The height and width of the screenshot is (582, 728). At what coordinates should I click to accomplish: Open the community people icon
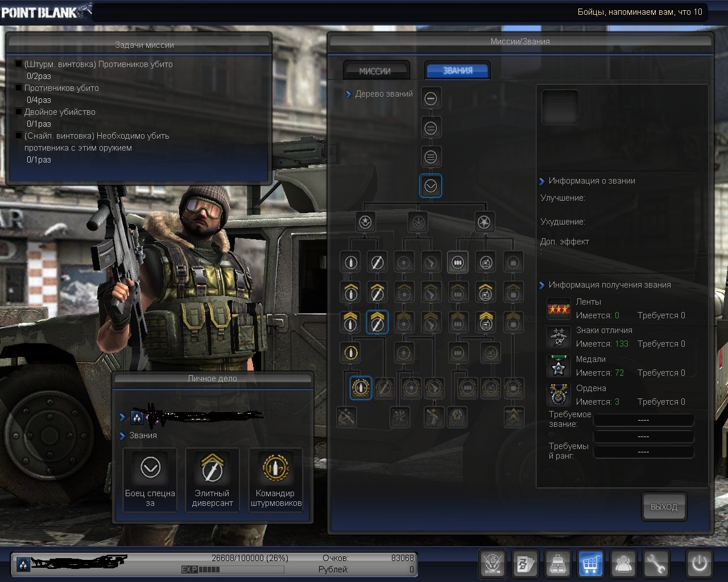[x=623, y=564]
